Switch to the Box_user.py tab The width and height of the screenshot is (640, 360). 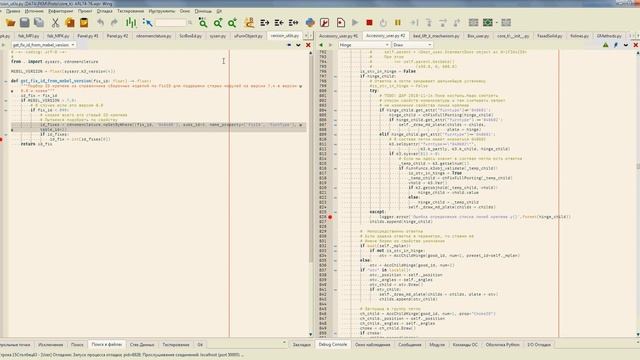pyautogui.click(x=478, y=36)
